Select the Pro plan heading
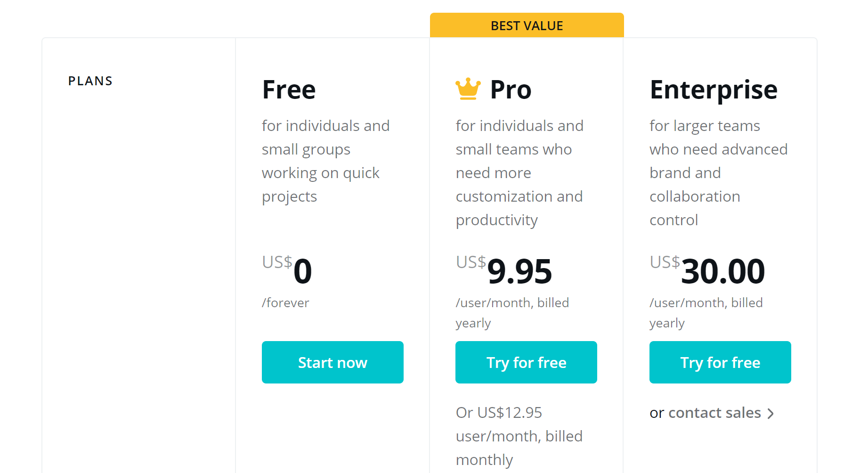 [x=511, y=89]
